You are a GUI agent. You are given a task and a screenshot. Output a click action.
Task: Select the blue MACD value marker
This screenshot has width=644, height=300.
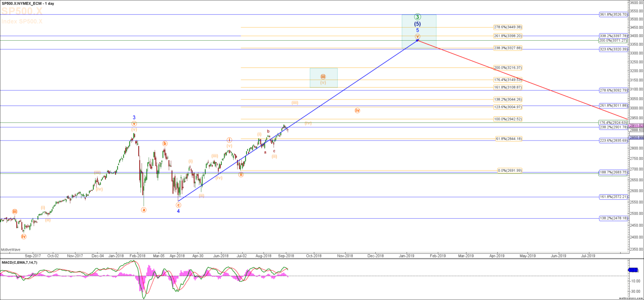633,270
